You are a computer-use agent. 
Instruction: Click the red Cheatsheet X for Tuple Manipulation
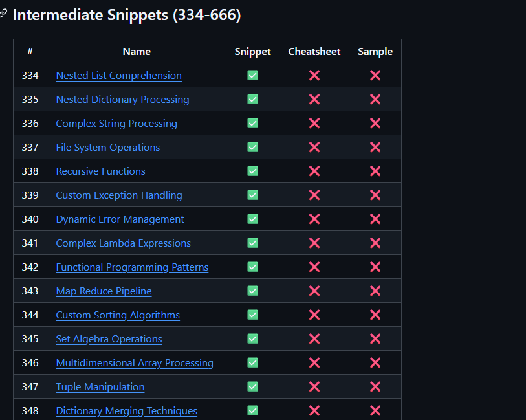click(314, 386)
